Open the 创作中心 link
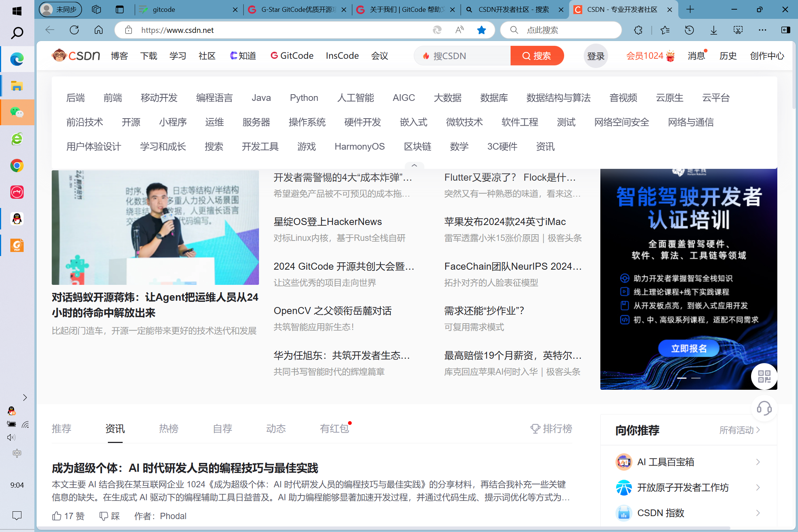Viewport: 798px width, 532px height. 767,56
